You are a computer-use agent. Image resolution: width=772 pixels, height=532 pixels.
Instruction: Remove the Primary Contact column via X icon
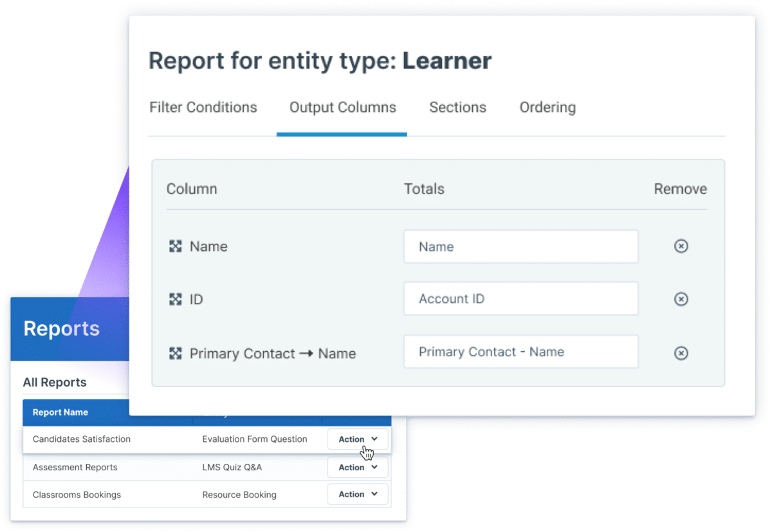pos(681,353)
